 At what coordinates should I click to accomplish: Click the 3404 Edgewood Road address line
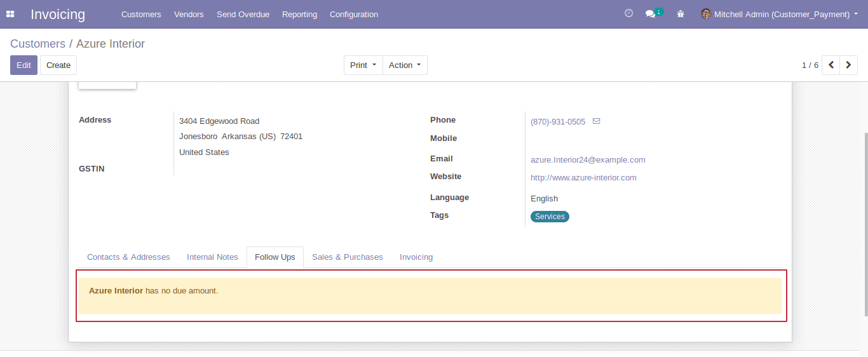pyautogui.click(x=219, y=121)
